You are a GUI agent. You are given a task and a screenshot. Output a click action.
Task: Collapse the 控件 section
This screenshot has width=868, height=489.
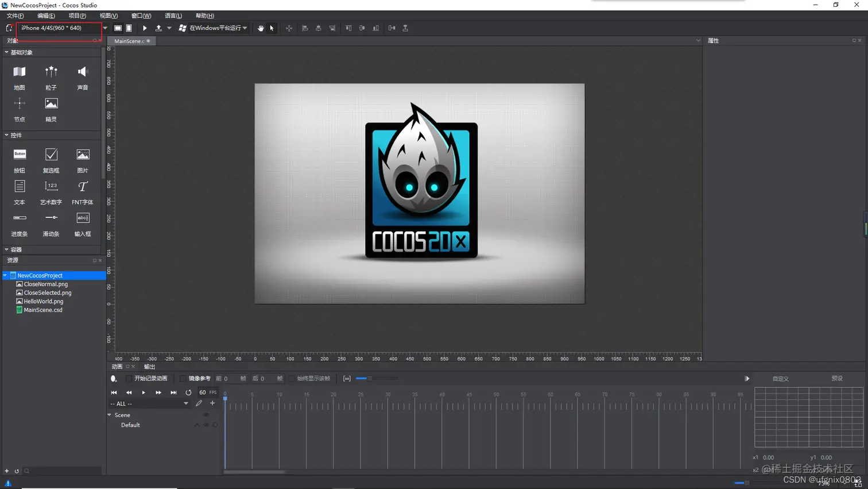click(x=6, y=135)
